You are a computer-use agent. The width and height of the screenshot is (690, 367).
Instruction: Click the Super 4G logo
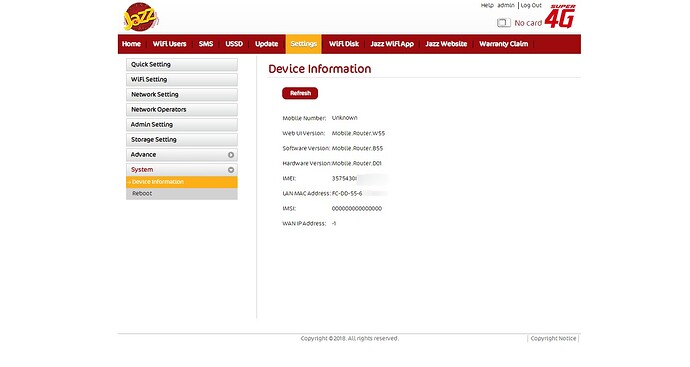coord(560,16)
